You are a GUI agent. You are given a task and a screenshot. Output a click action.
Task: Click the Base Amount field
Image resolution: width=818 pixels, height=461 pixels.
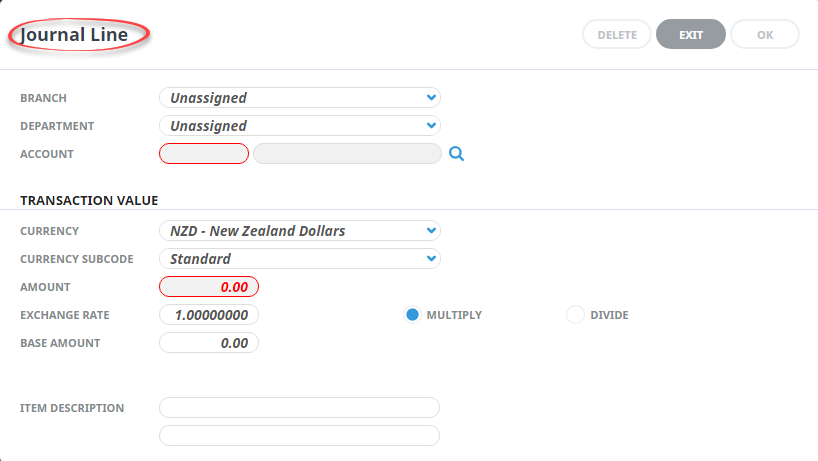coord(209,343)
